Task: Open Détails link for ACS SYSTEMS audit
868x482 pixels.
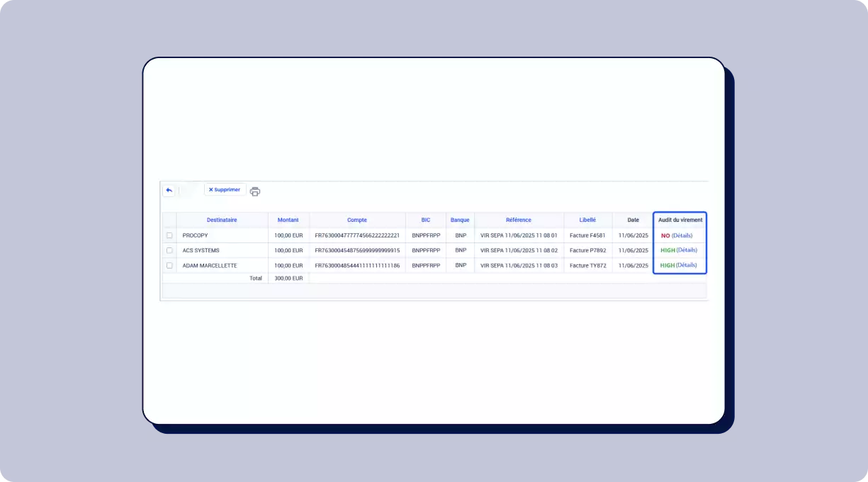Action: point(687,250)
